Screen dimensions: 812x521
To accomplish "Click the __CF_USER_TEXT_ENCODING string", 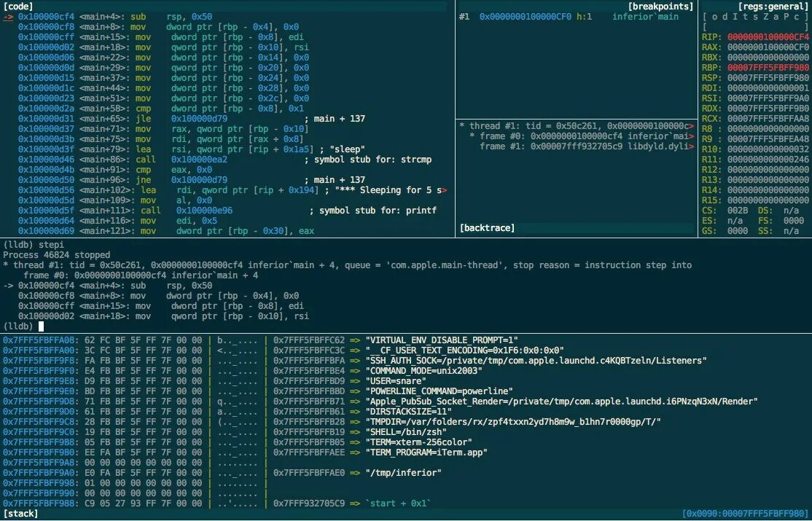I will tap(464, 350).
